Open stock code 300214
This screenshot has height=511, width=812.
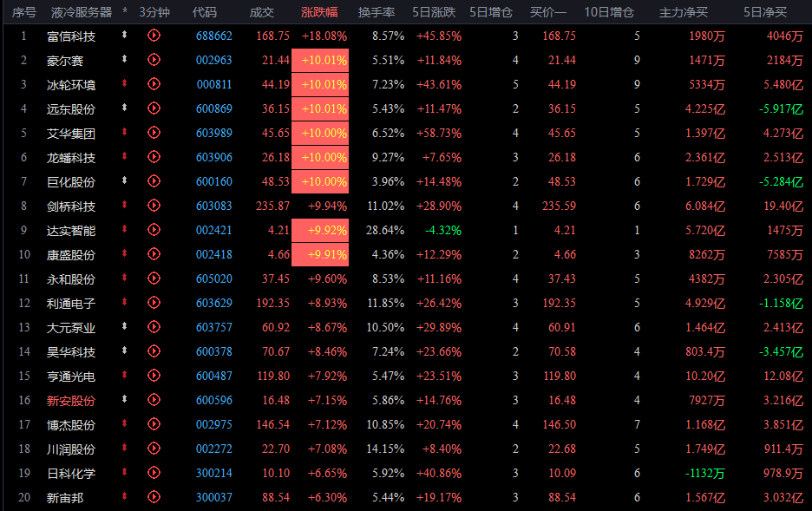(x=214, y=473)
